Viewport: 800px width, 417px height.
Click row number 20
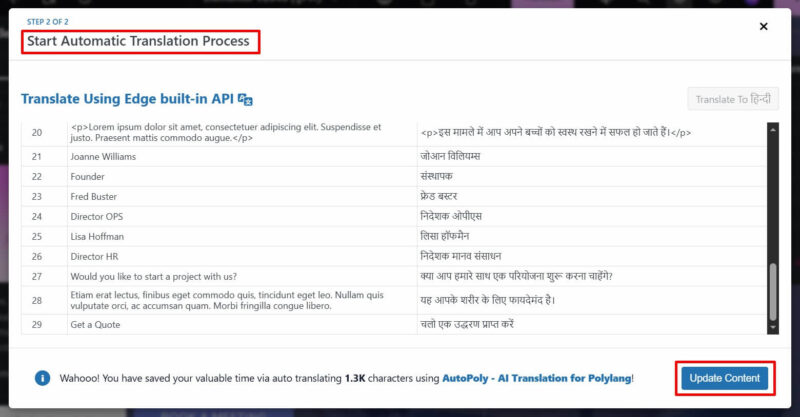tap(37, 133)
